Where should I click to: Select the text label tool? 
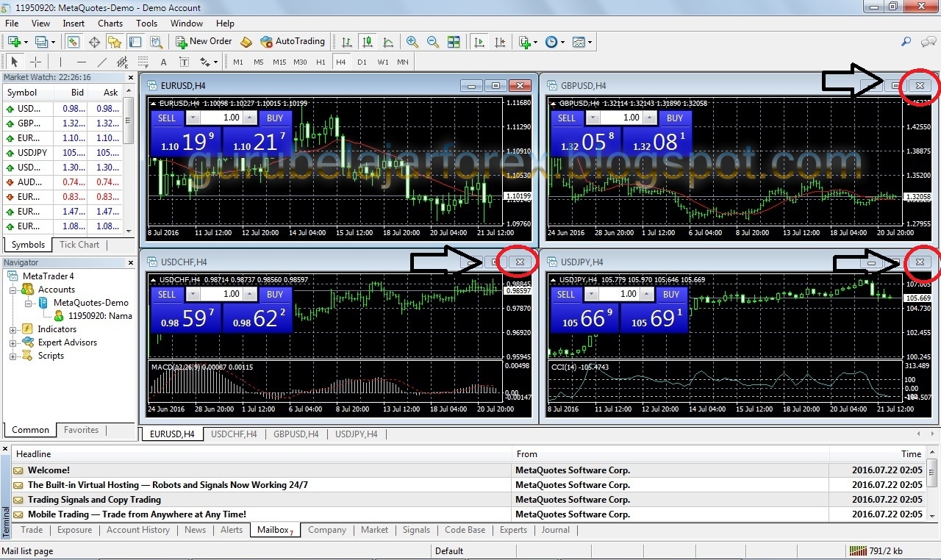pyautogui.click(x=184, y=62)
